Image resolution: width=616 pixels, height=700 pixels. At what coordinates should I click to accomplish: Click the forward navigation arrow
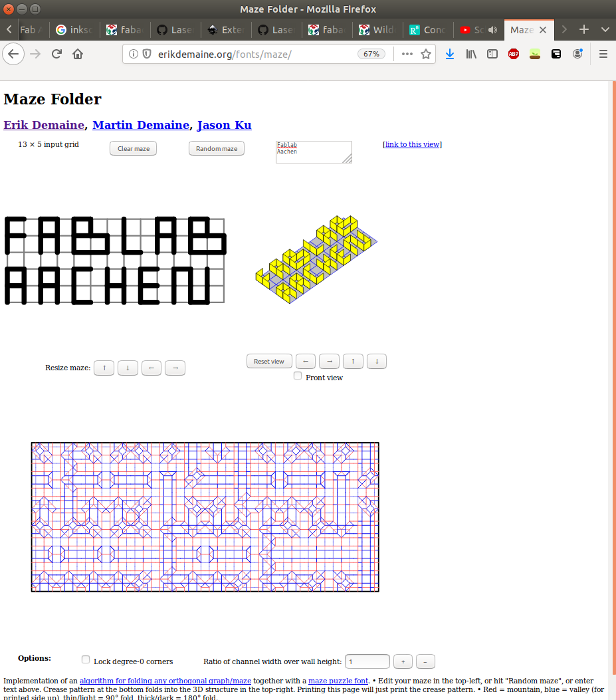35,54
